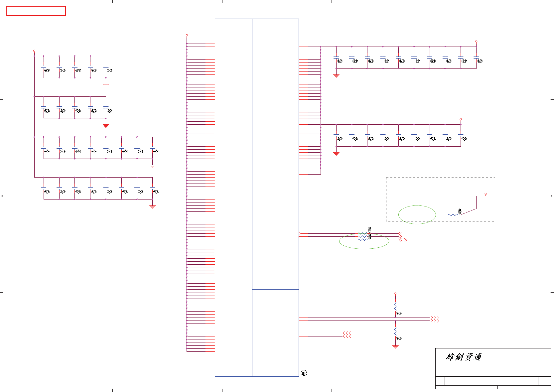554x392 pixels.
Task: Click the ground symbol of the top-left capacitor bank
Action: click(x=106, y=85)
